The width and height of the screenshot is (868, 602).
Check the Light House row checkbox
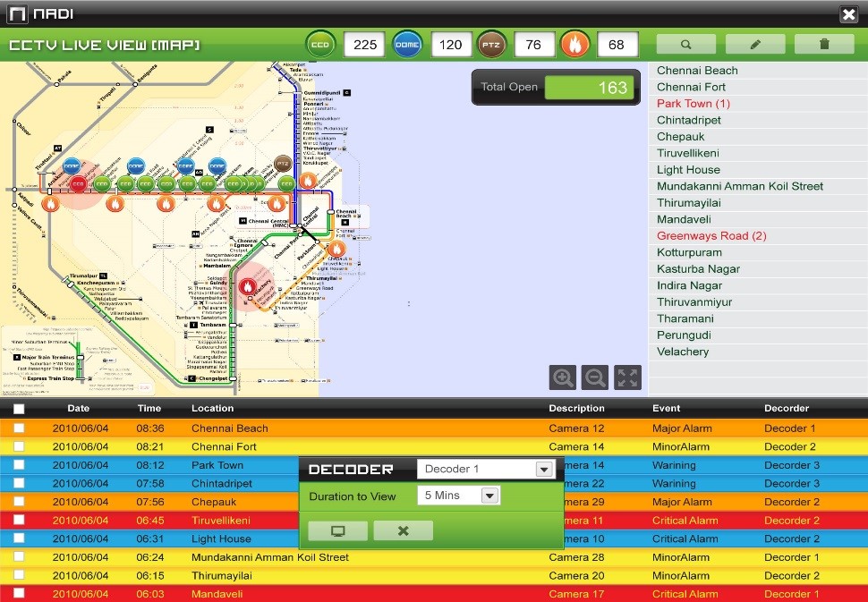pyautogui.click(x=19, y=538)
